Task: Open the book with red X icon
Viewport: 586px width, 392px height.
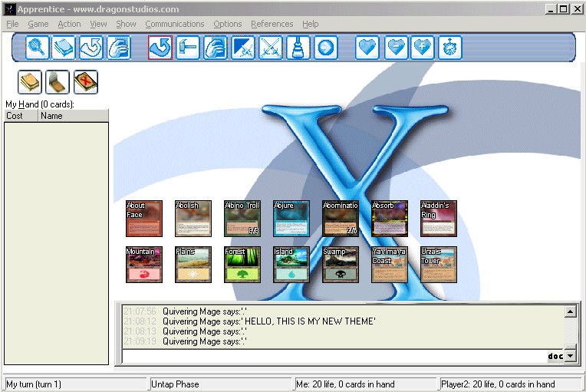Action: tap(86, 82)
